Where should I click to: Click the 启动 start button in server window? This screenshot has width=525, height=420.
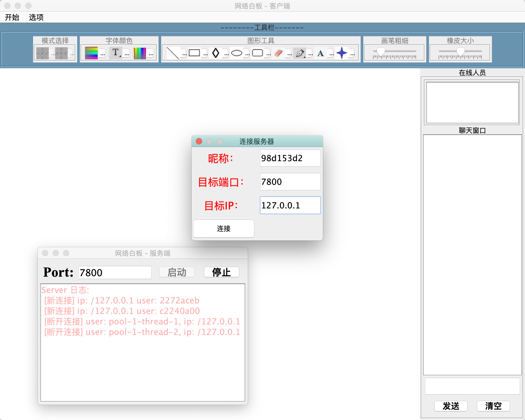click(x=177, y=272)
